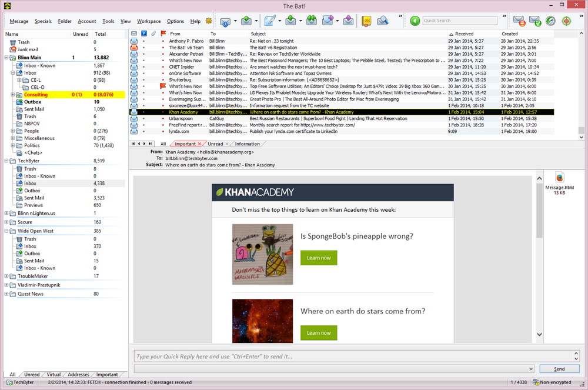588x390 pixels.
Task: Open the account dropdown below Quick Reply
Action: click(x=530, y=369)
